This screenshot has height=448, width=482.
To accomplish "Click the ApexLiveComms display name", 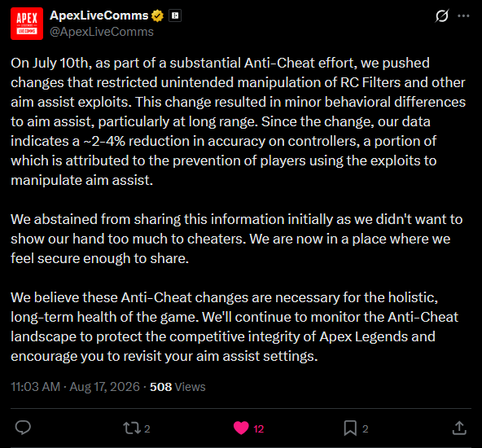I will pos(99,15).
